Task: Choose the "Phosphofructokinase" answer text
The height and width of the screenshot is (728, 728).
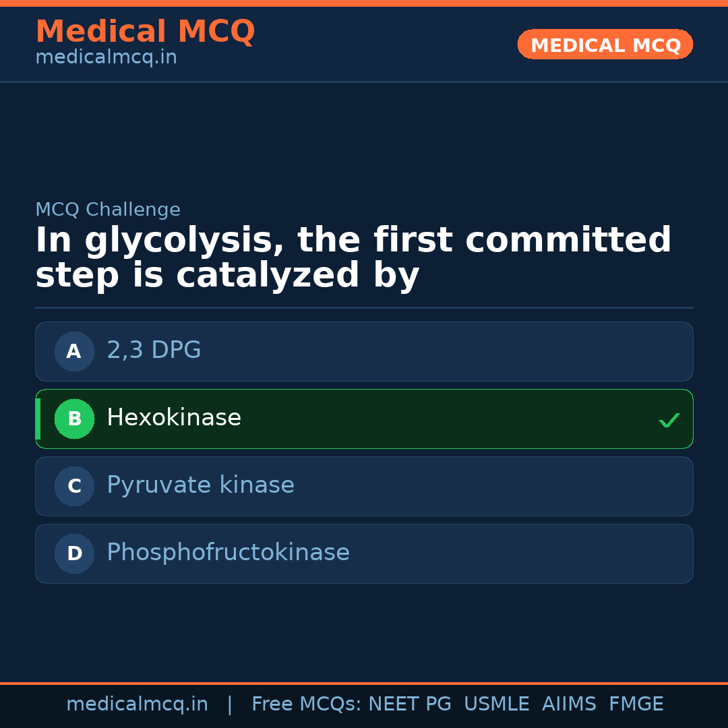Action: pyautogui.click(x=228, y=553)
